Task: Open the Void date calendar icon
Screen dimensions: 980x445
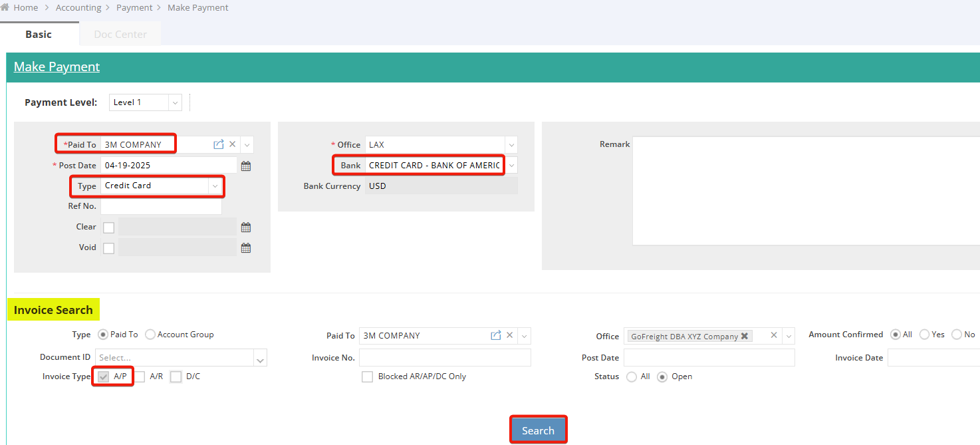Action: pyautogui.click(x=246, y=248)
